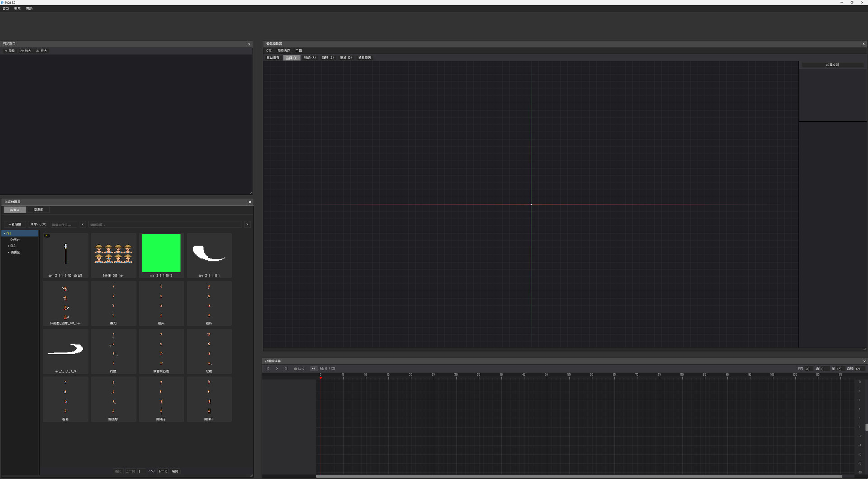The height and width of the screenshot is (479, 868).
Task: Set preview to 2x 放大
Action: click(26, 51)
